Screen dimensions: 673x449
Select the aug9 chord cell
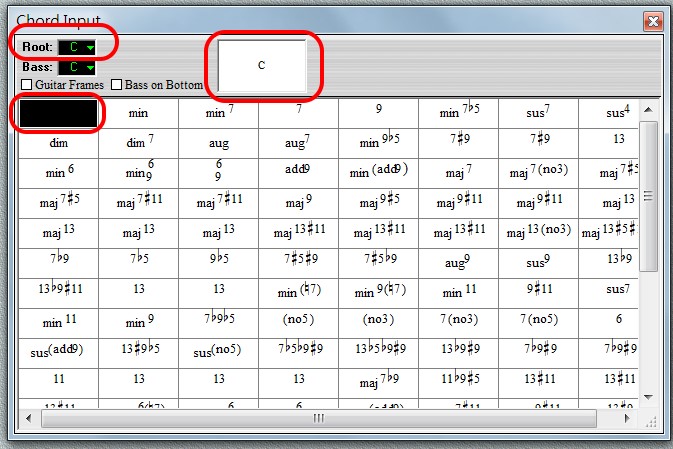click(459, 264)
